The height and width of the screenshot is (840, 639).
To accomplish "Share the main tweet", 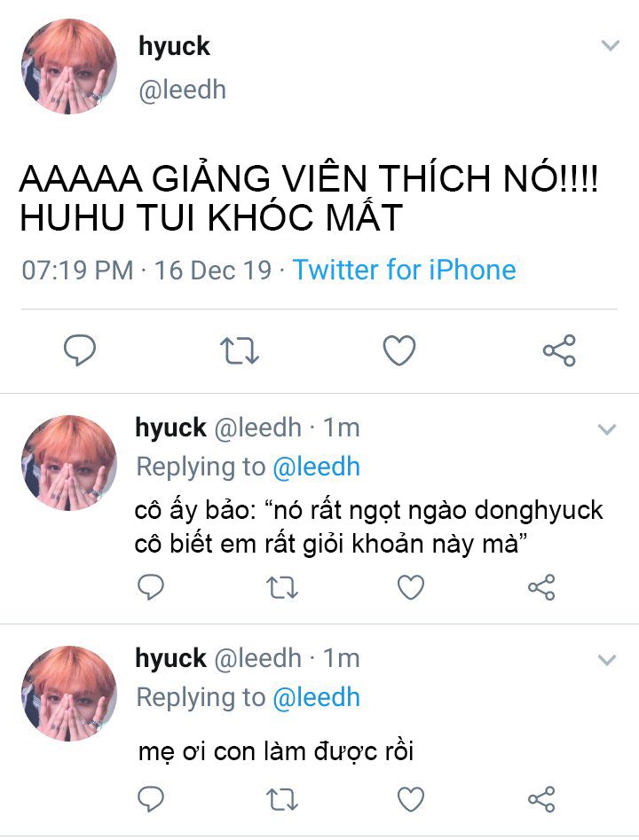I will (559, 350).
